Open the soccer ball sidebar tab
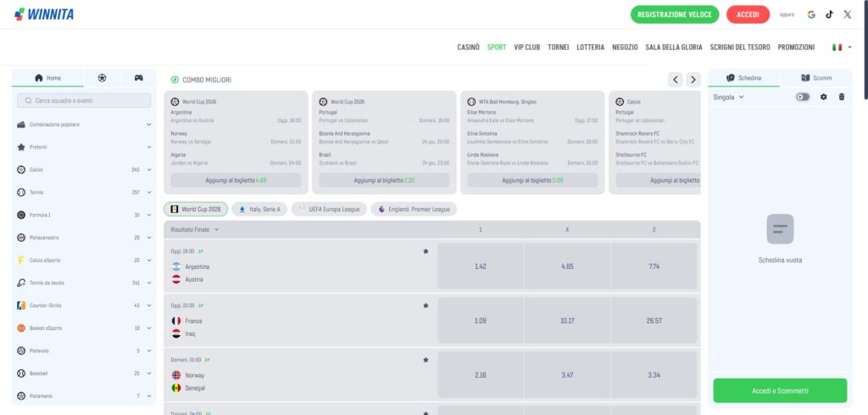 point(102,78)
